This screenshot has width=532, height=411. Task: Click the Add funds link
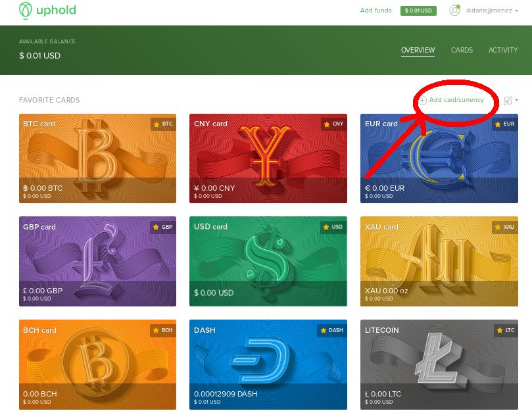pos(376,11)
